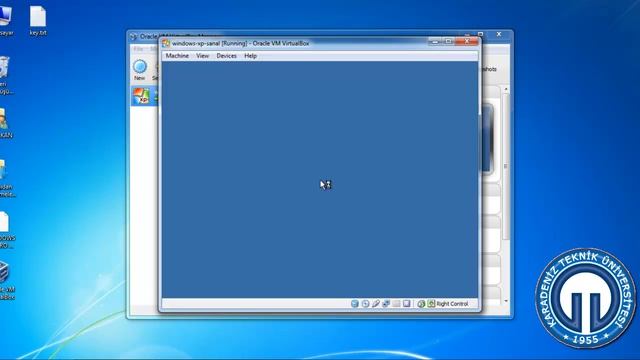Click scroll-down arrow in Manager details pane
This screenshot has width=640, height=360.
pyautogui.click(x=506, y=301)
